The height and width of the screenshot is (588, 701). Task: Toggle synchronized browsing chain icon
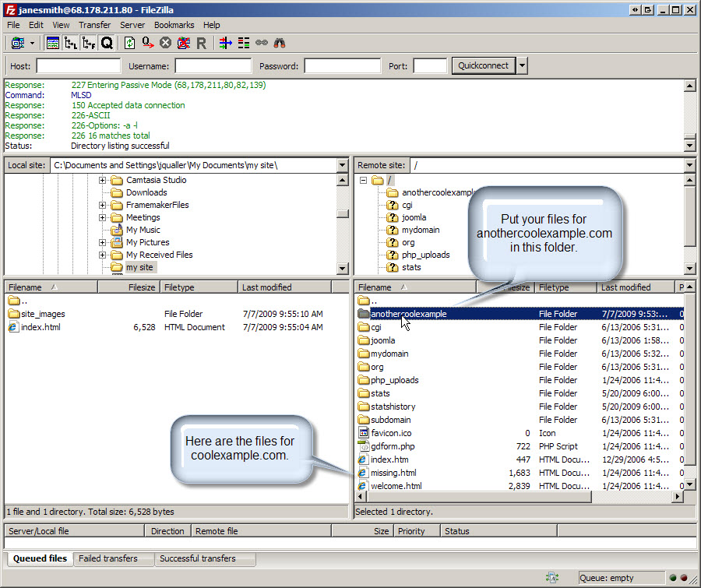(x=262, y=43)
